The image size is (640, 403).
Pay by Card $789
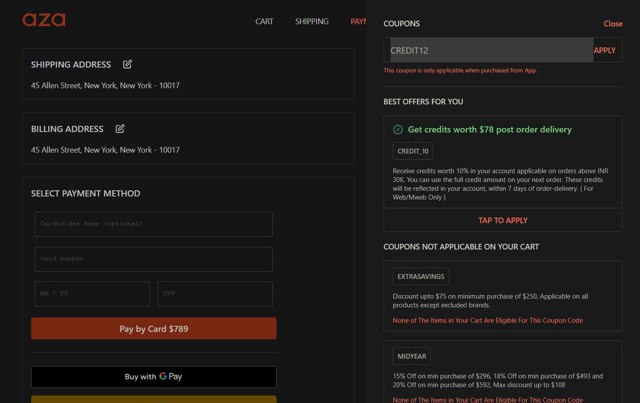click(154, 329)
